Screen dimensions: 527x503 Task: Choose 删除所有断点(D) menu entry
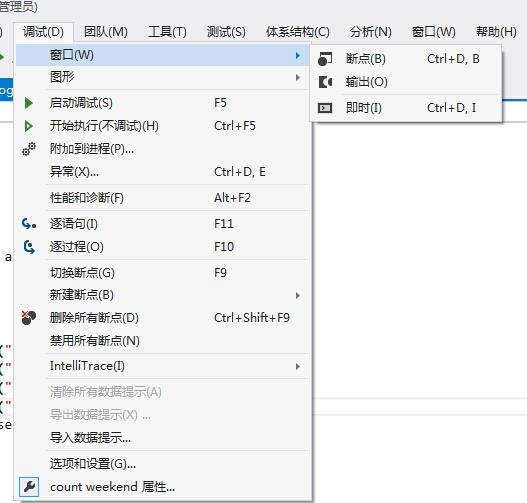click(x=162, y=318)
